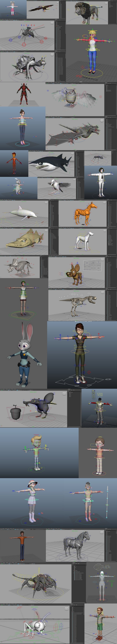Click the view cube in white cricket viewport

point(67,608)
